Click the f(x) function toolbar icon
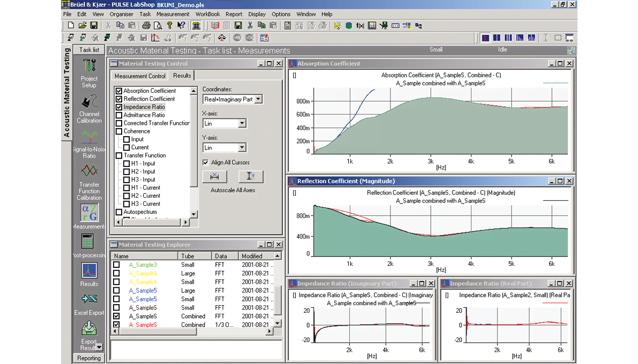This screenshot has height=364, width=638. tap(360, 25)
